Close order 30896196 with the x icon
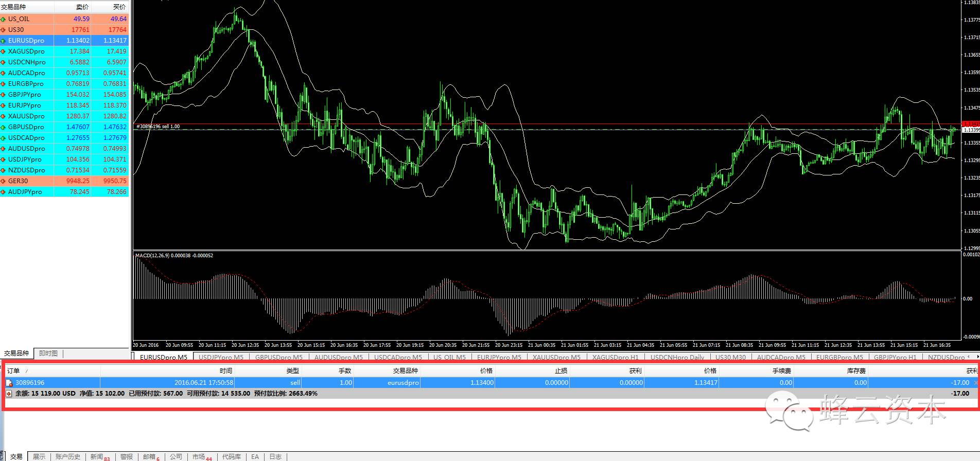The height and width of the screenshot is (461, 980). pyautogui.click(x=975, y=383)
